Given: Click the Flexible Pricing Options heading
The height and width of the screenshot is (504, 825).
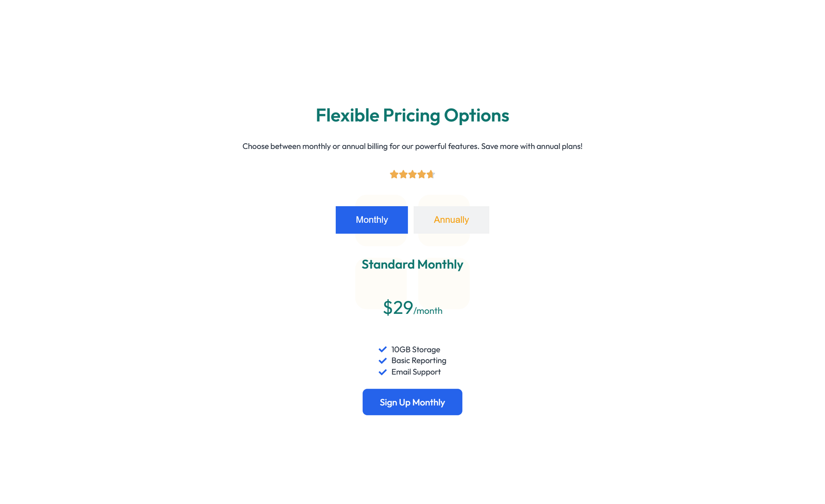Looking at the screenshot, I should [x=412, y=115].
